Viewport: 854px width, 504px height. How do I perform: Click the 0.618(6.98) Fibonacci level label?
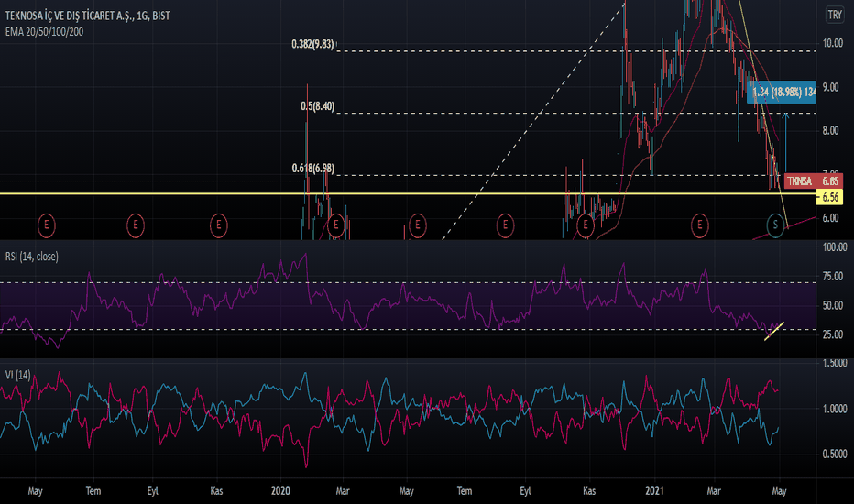point(313,169)
